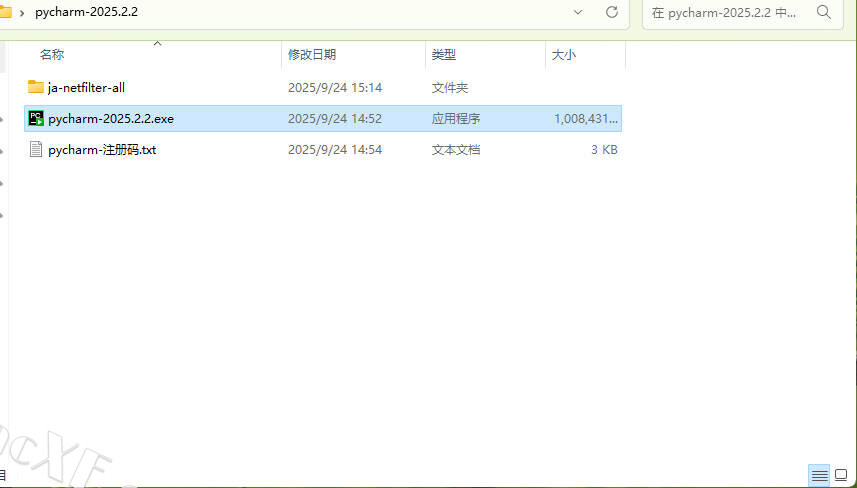Click the date 2025/9/24 14:52
857x488 pixels.
pyautogui.click(x=335, y=119)
